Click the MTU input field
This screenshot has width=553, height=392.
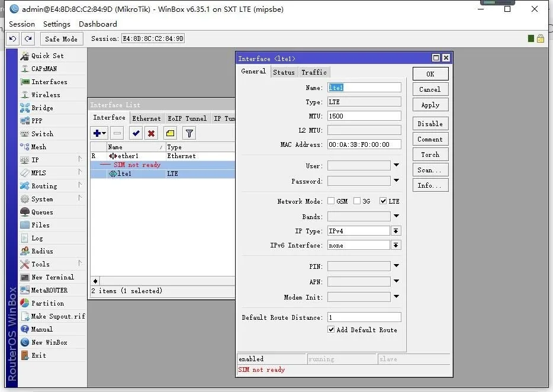pos(364,116)
